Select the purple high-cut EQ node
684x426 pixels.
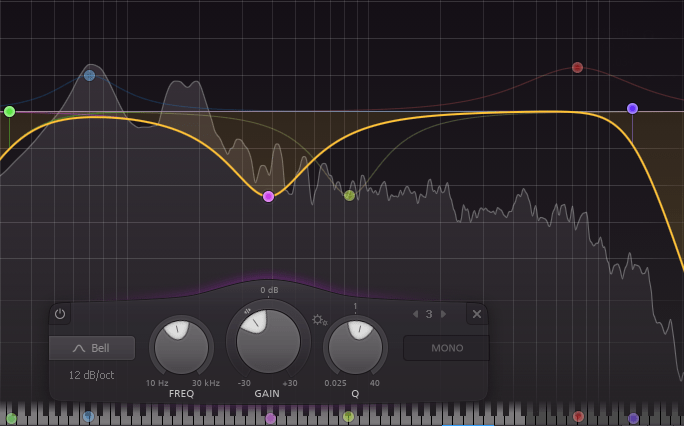(x=632, y=108)
